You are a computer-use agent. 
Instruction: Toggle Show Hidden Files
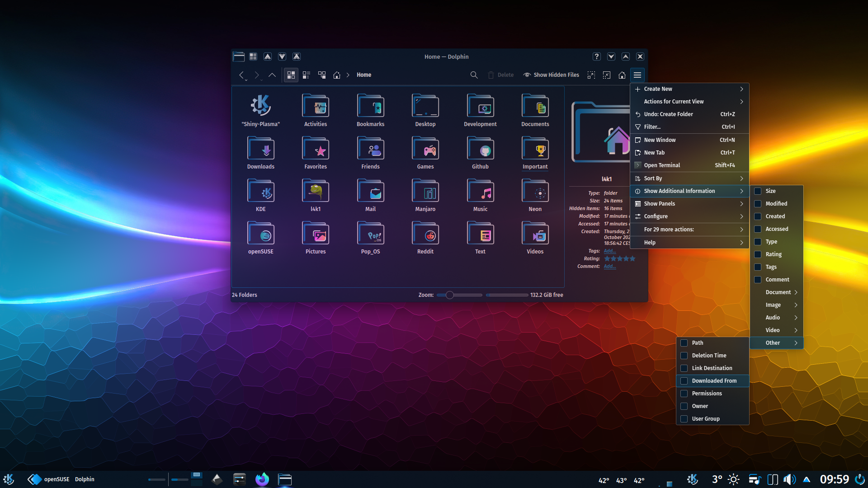tap(551, 75)
